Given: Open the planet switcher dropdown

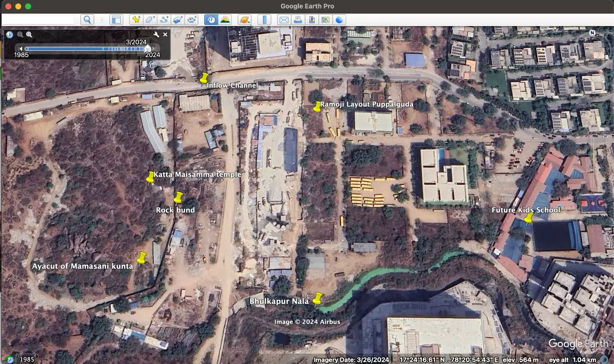Looking at the screenshot, I should (244, 20).
